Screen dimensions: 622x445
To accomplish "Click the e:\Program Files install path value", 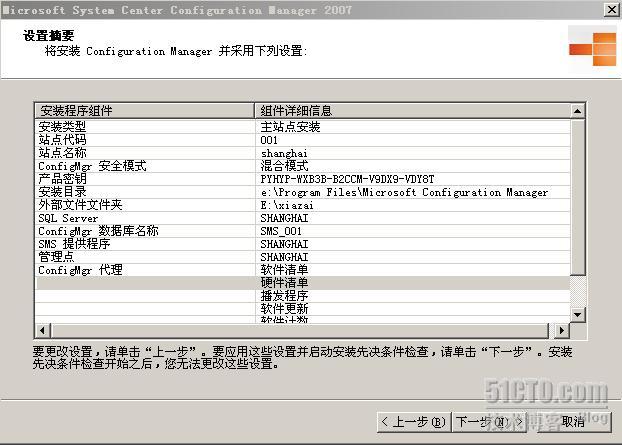I will [x=404, y=192].
